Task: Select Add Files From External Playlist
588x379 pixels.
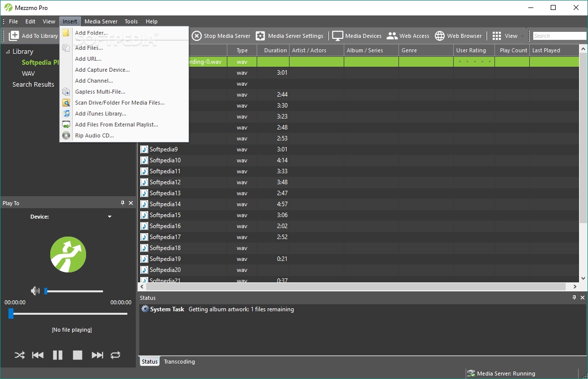Action: point(116,125)
